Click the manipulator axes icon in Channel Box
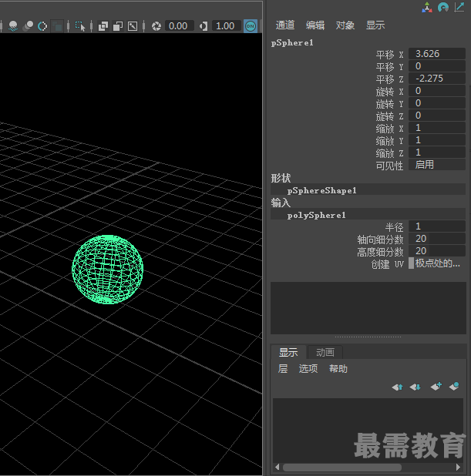The height and width of the screenshot is (476, 471). [427, 7]
